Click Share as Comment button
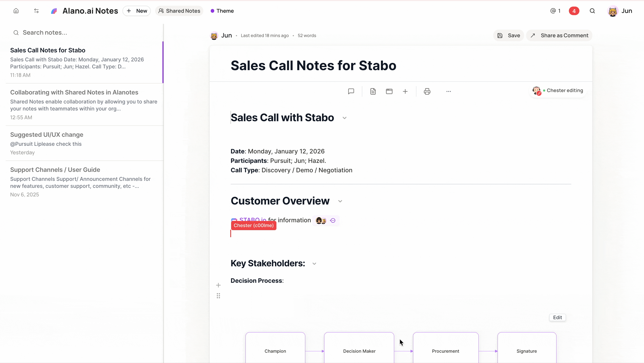644x363 pixels. 559,35
